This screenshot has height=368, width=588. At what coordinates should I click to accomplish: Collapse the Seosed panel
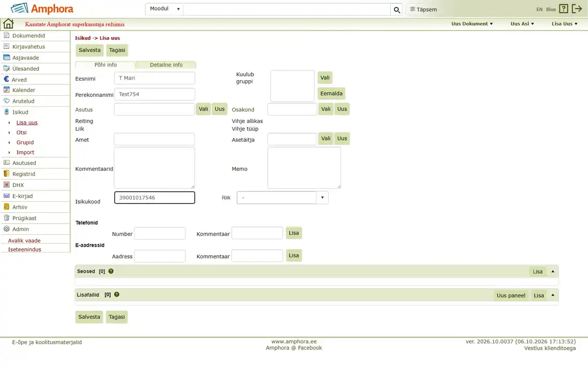point(553,271)
